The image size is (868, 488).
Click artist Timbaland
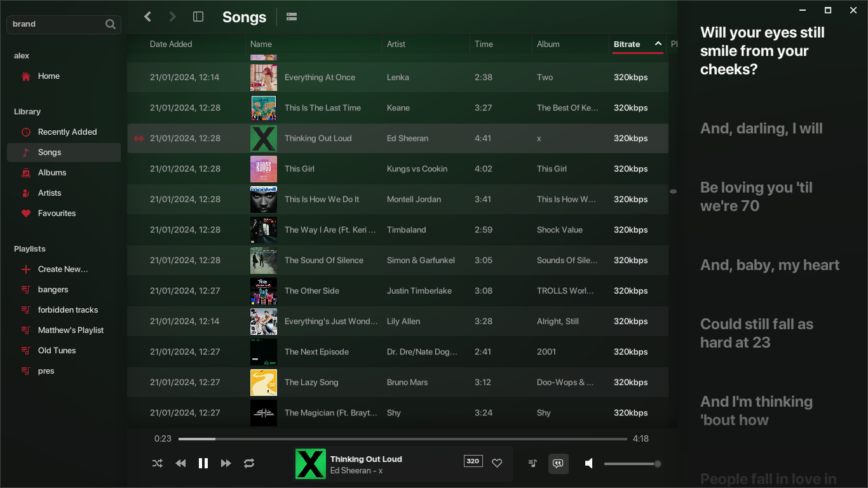click(407, 229)
